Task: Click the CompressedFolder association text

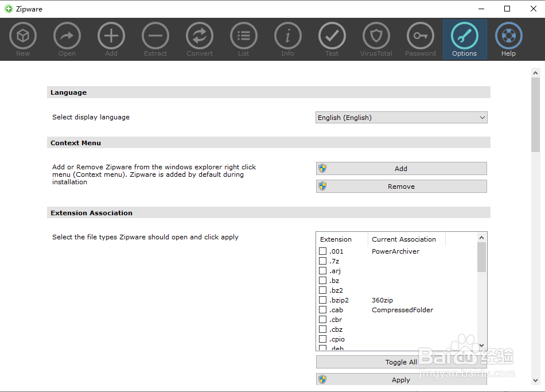Action: coord(403,309)
